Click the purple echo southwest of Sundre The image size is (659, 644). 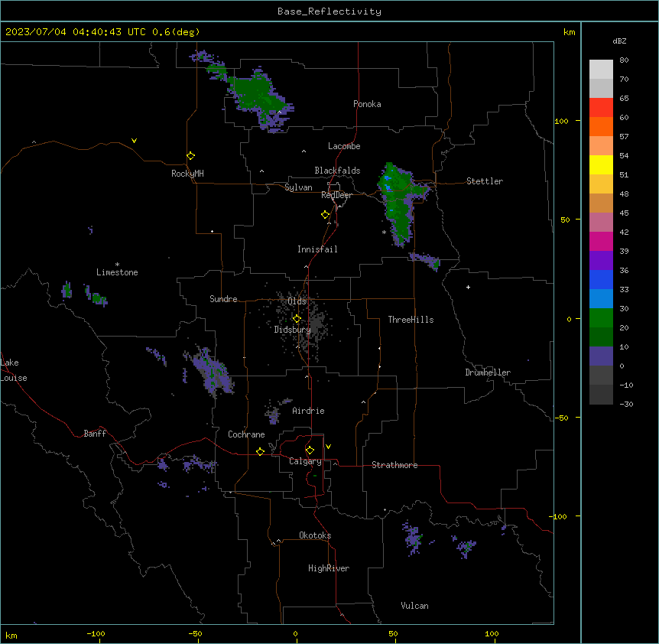coord(210,372)
